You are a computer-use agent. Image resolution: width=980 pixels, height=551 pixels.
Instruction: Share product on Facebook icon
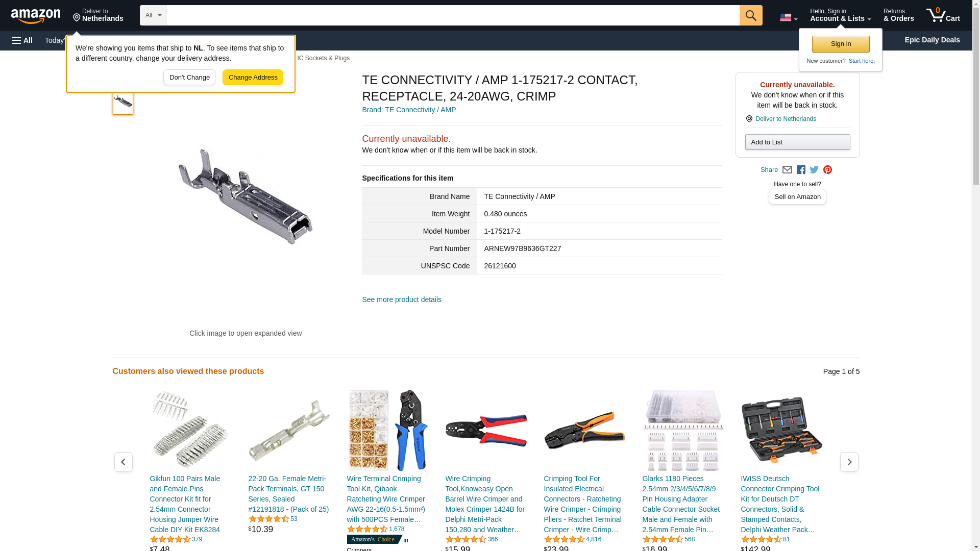click(801, 170)
